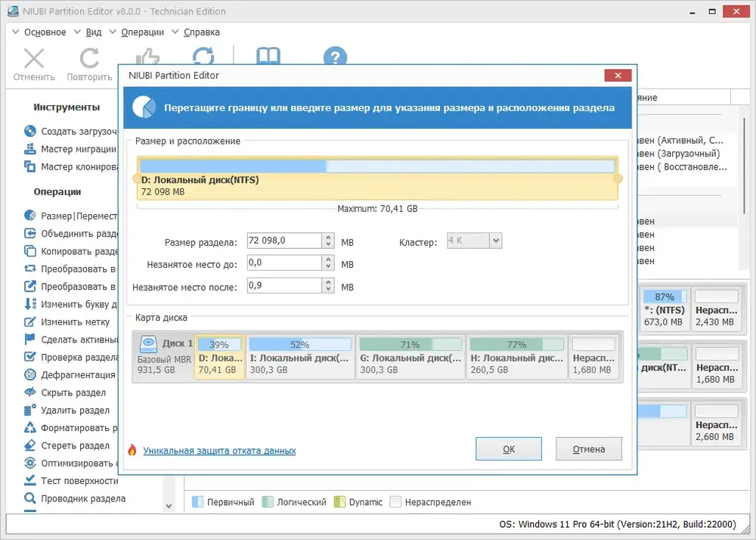This screenshot has width=756, height=540.
Task: Increase the Незанятое место после value with up arrow
Action: pyautogui.click(x=328, y=283)
